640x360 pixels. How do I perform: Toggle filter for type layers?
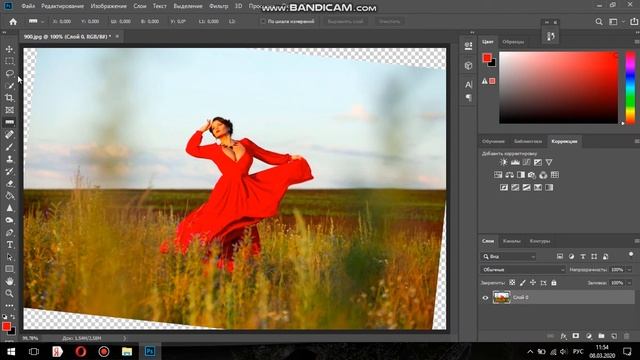[x=583, y=256]
